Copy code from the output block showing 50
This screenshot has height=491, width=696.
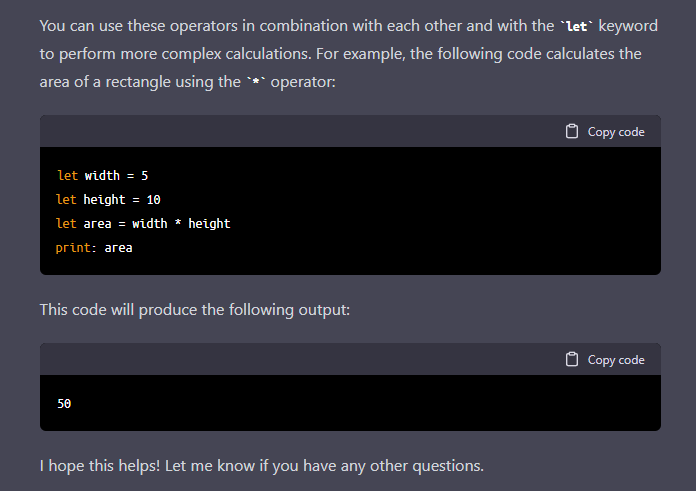(605, 359)
